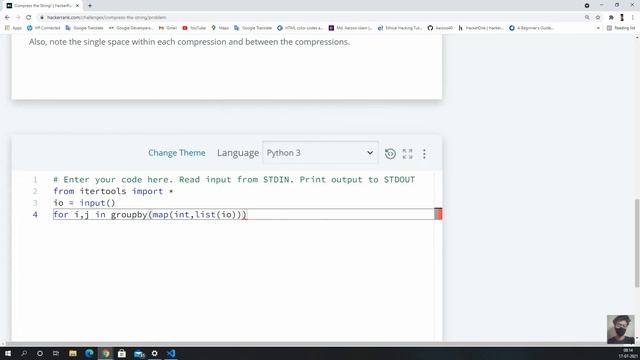Image resolution: width=640 pixels, height=360 pixels.
Task: Open the Ethical Hacking Tutorial bookmark
Action: [x=400, y=28]
